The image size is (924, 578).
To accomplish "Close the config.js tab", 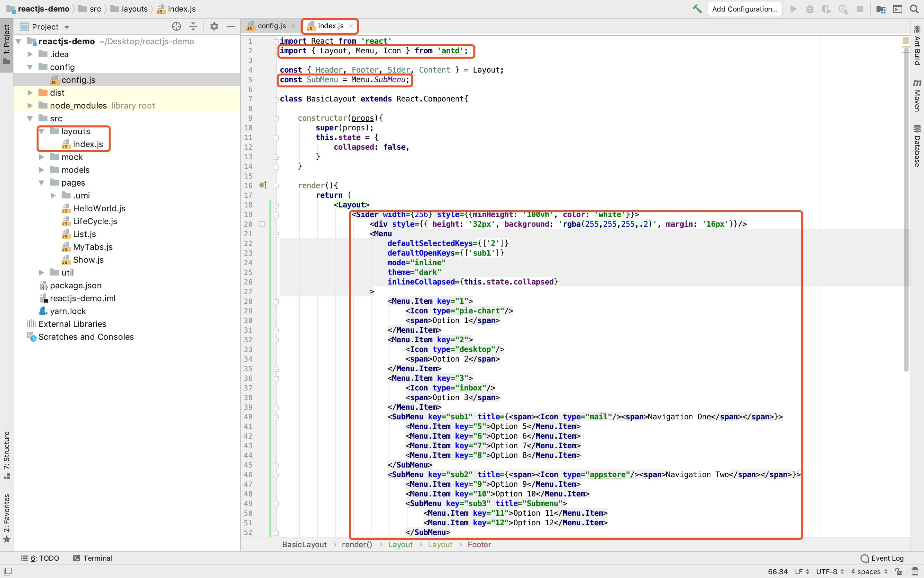I will coord(293,26).
